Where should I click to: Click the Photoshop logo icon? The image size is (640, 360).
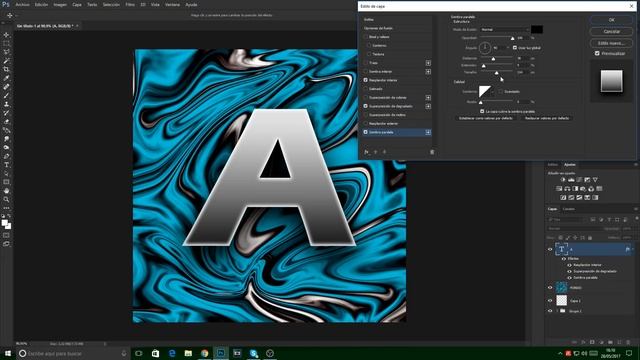click(x=6, y=4)
